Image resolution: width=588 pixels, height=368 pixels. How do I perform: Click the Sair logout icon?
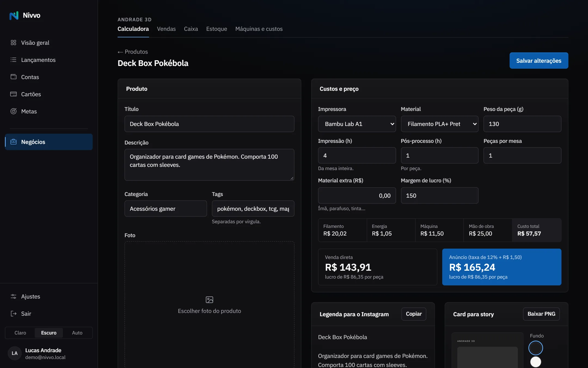click(x=13, y=313)
